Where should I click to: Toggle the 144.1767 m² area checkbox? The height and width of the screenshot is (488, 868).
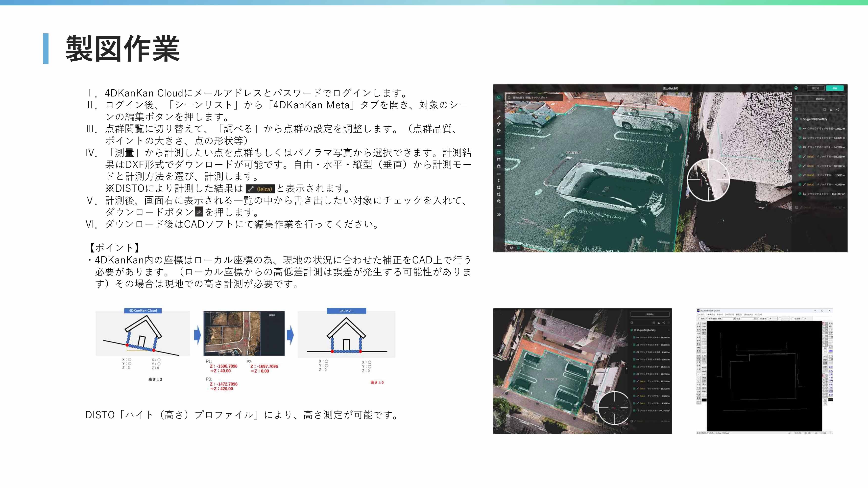800,194
